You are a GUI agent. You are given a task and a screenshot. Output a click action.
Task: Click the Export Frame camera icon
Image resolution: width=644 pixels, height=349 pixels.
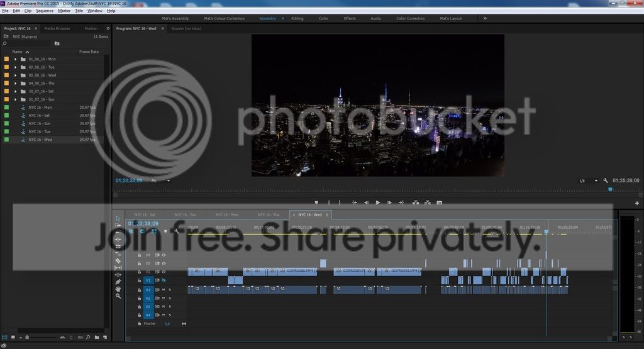[x=439, y=202]
